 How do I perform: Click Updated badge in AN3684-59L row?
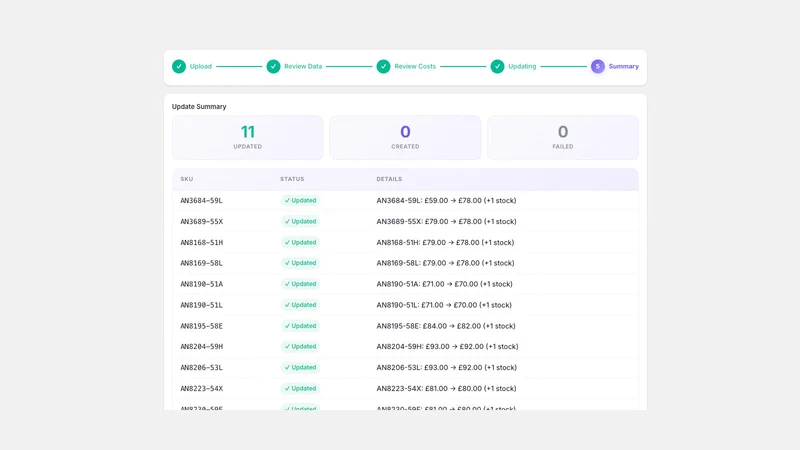[300, 201]
